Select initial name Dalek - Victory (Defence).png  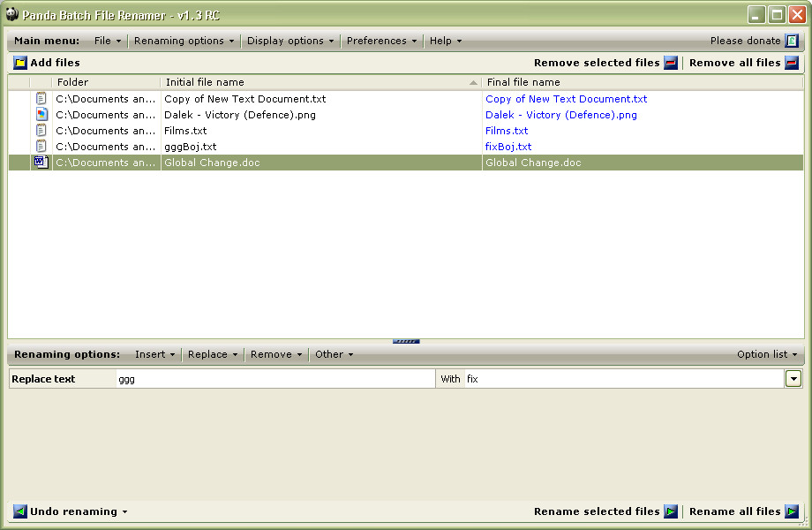point(240,115)
